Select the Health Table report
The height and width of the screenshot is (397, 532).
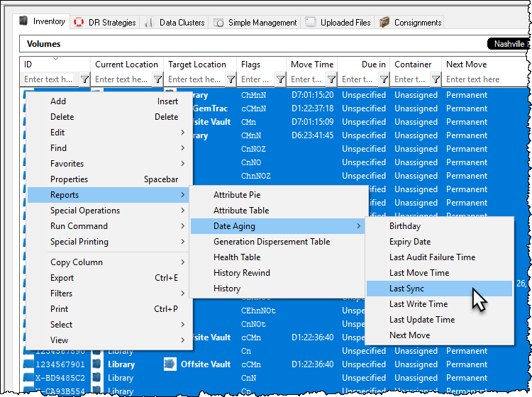pos(278,257)
